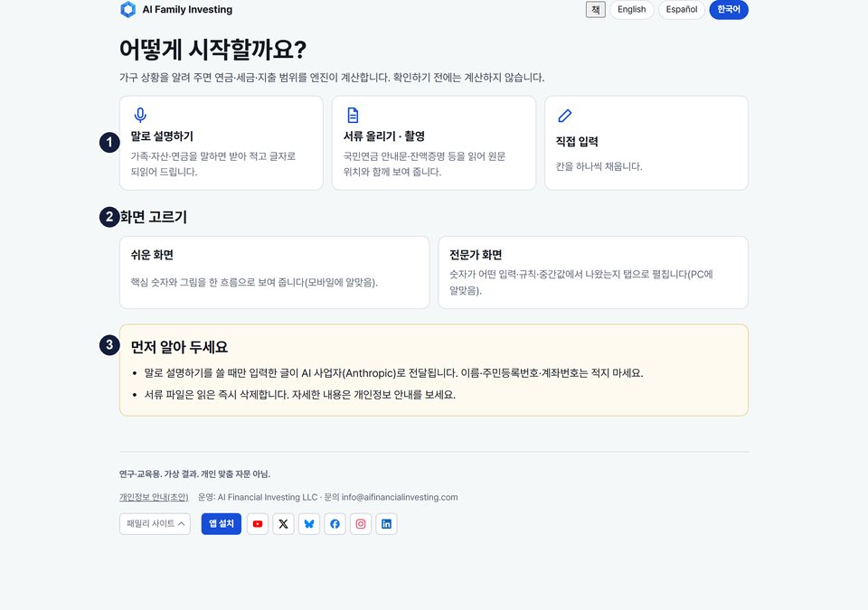
Task: Open the YouTube social link
Action: 258,523
